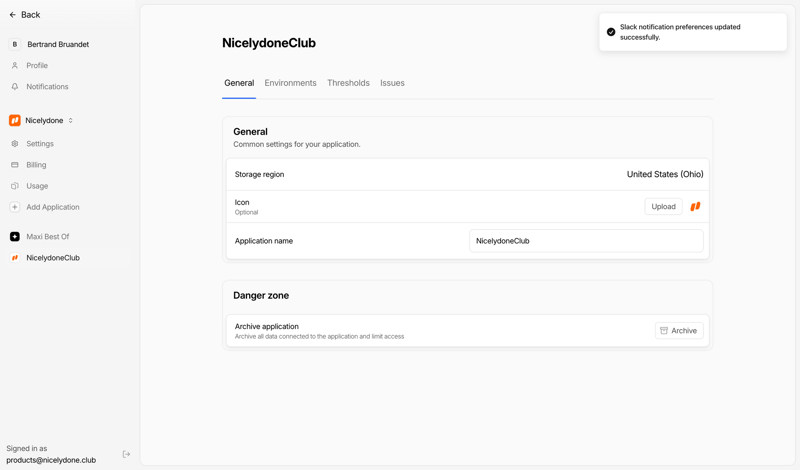Click the toast's checkmark success icon
Viewport: 800px width, 470px height.
(611, 32)
